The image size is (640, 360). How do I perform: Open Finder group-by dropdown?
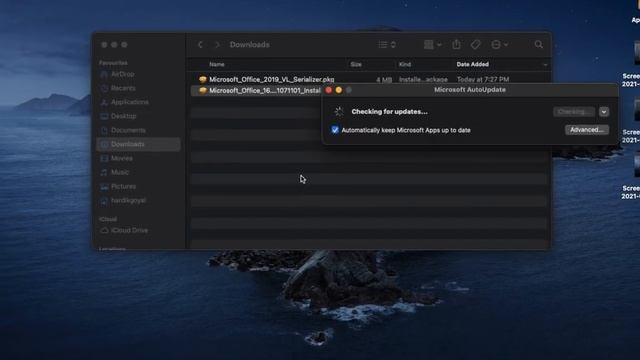pyautogui.click(x=432, y=44)
